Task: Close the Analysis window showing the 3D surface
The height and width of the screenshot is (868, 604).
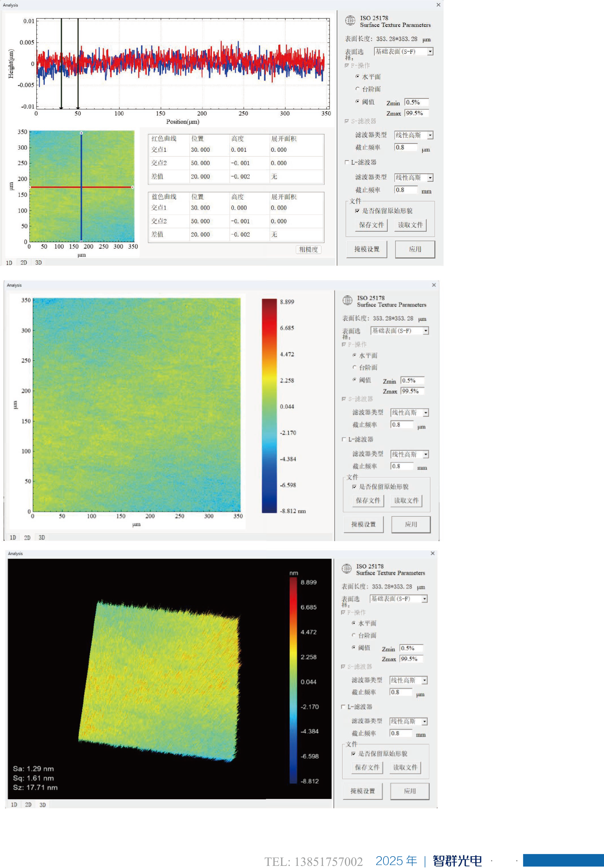Action: coord(432,553)
